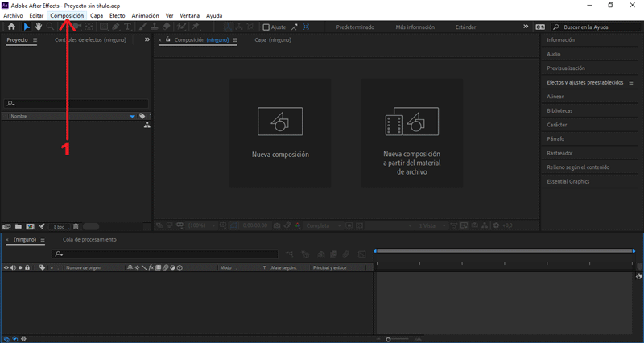644x343 pixels.
Task: Click the snap bounding-box icon beside Ajuste
Action: click(306, 27)
